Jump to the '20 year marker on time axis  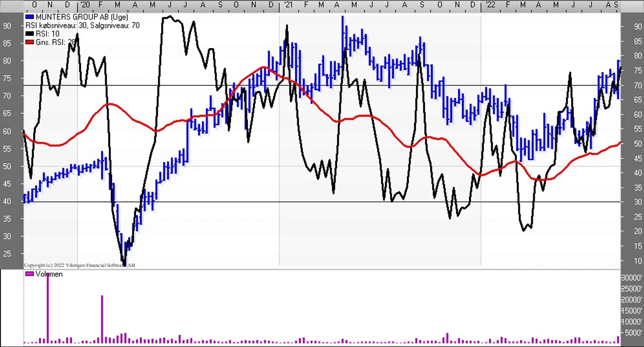pyautogui.click(x=84, y=4)
